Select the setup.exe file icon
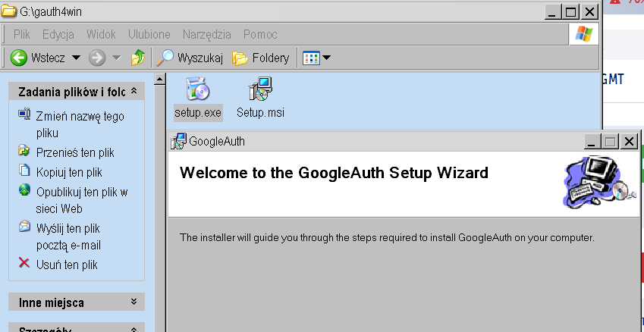Viewport: 644px width, 332px height. 198,89
